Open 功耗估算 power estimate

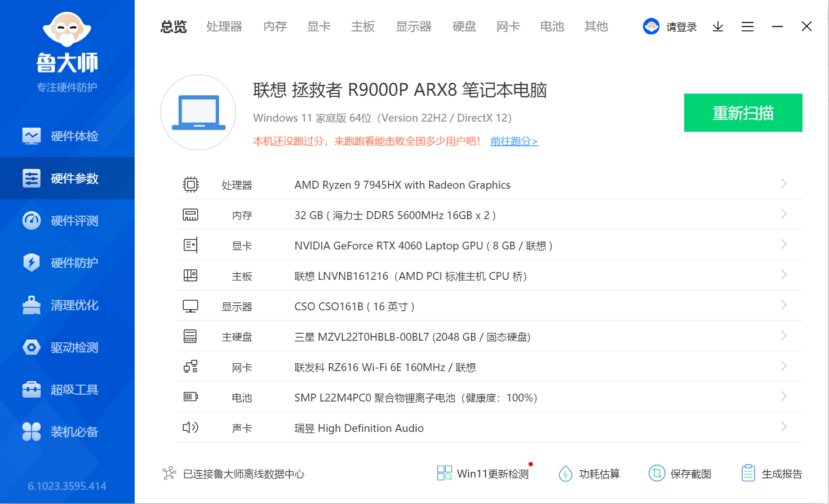[x=589, y=474]
